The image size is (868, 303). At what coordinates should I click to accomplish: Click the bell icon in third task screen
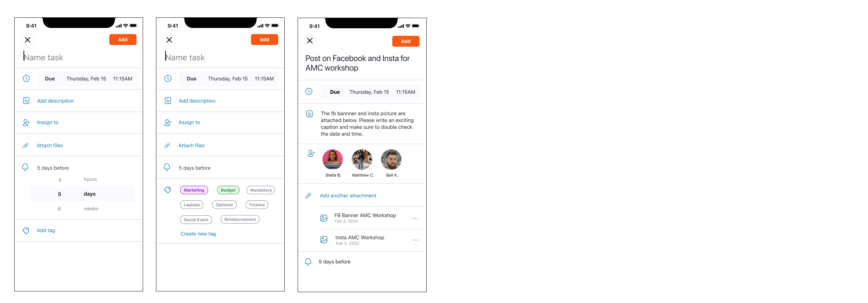click(x=308, y=261)
